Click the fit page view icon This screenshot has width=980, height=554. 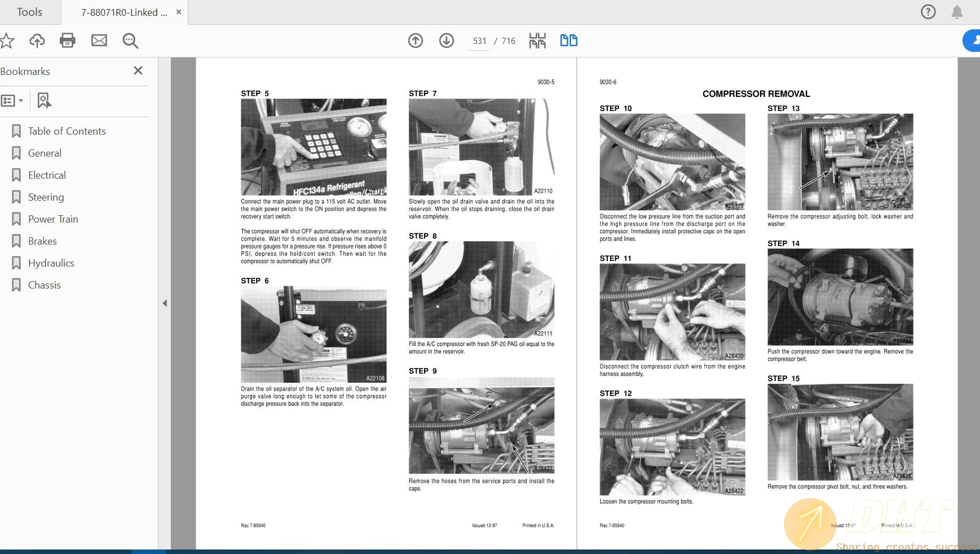(537, 41)
